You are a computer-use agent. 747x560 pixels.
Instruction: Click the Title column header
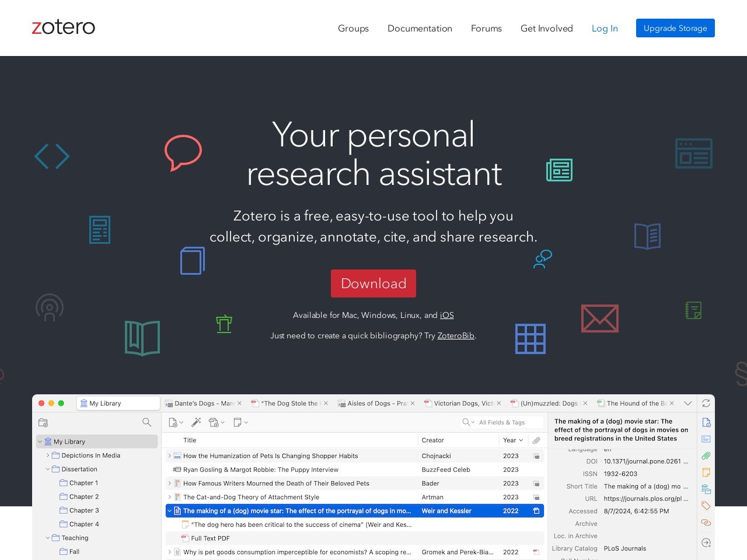pos(190,440)
